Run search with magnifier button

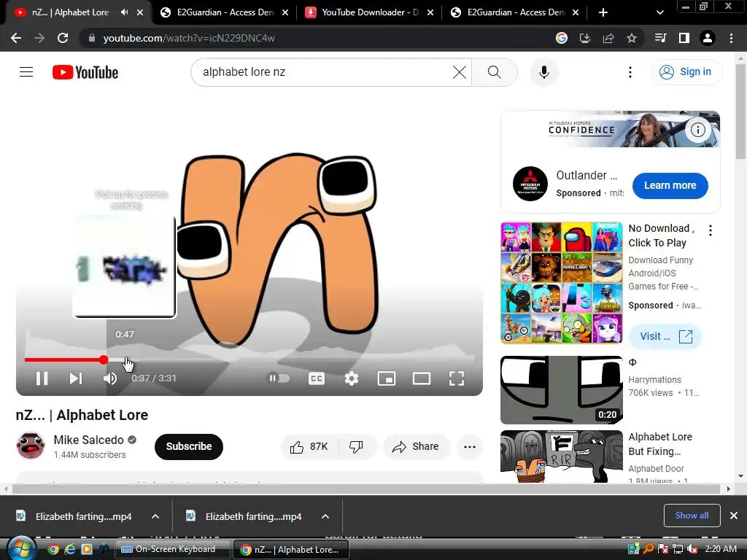point(495,72)
